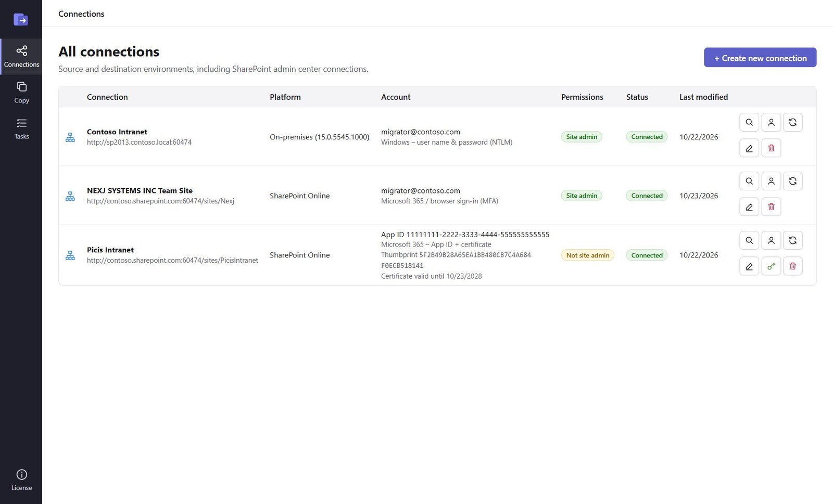Click the Permissions column header

pyautogui.click(x=582, y=97)
